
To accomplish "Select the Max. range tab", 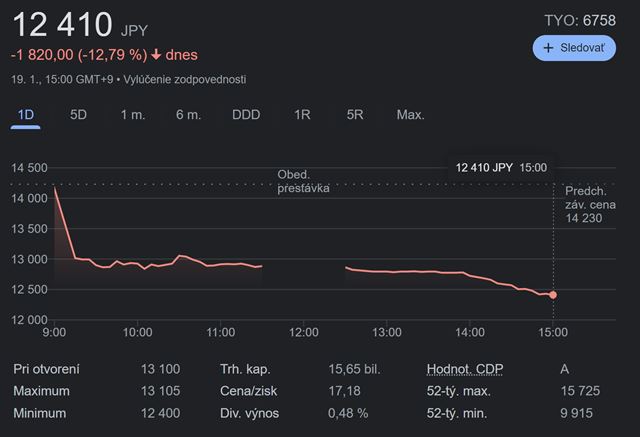I will [410, 115].
